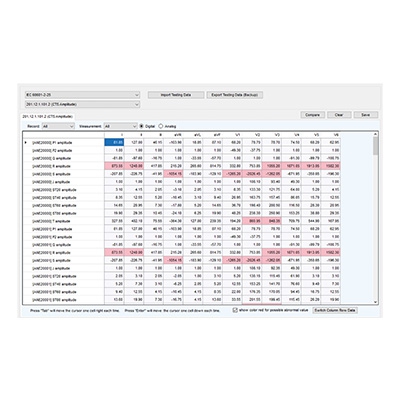Click the blue cell, [ANE20000] P1, column I
The image size is (400, 400).
tap(114, 143)
